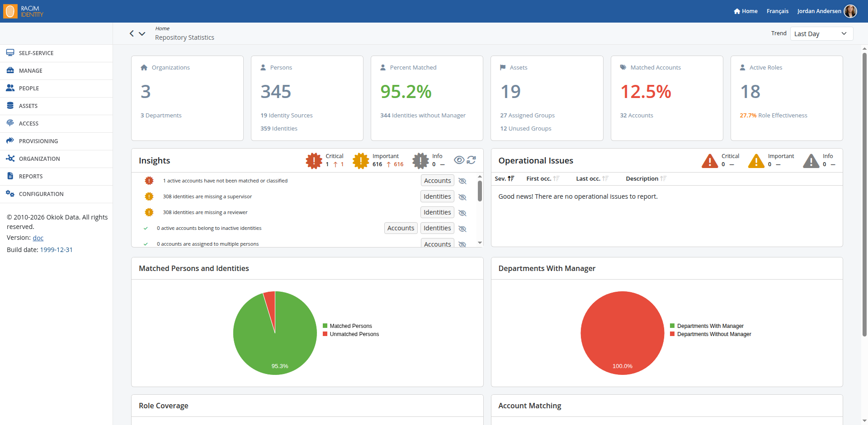The height and width of the screenshot is (425, 868).
Task: Open Identities for missing supervisor insight
Action: click(437, 196)
